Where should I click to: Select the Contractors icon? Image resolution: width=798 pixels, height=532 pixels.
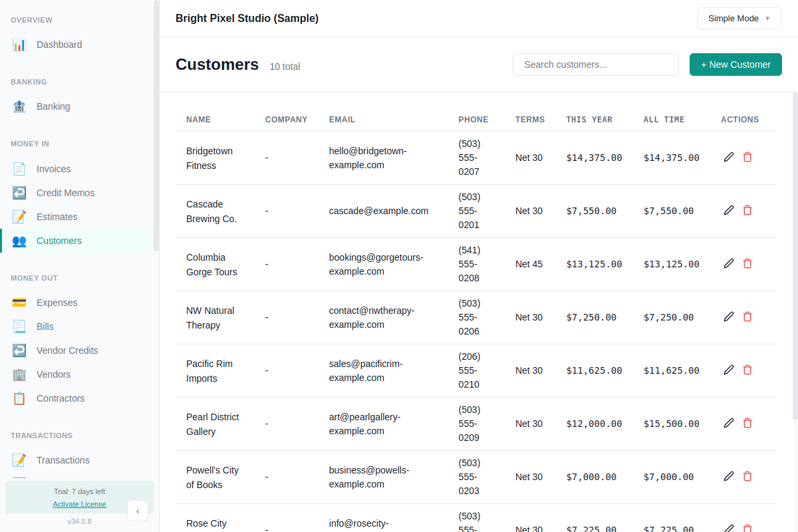tap(19, 398)
